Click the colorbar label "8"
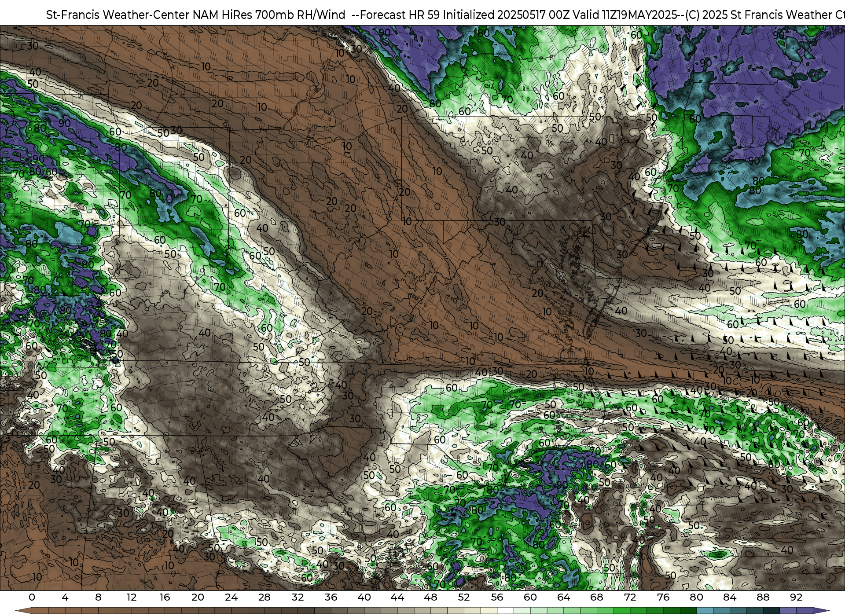 98,597
